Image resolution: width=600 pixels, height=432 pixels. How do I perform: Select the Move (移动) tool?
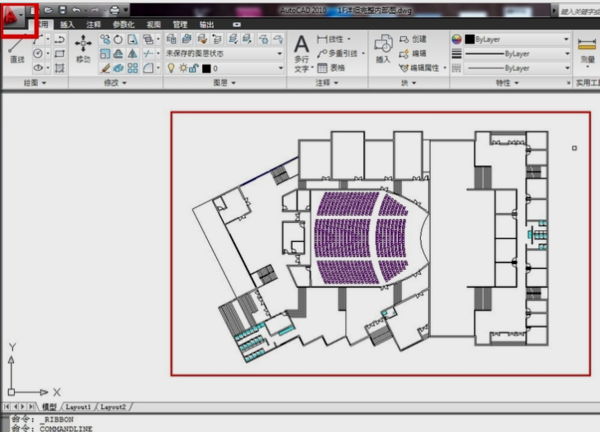point(83,50)
